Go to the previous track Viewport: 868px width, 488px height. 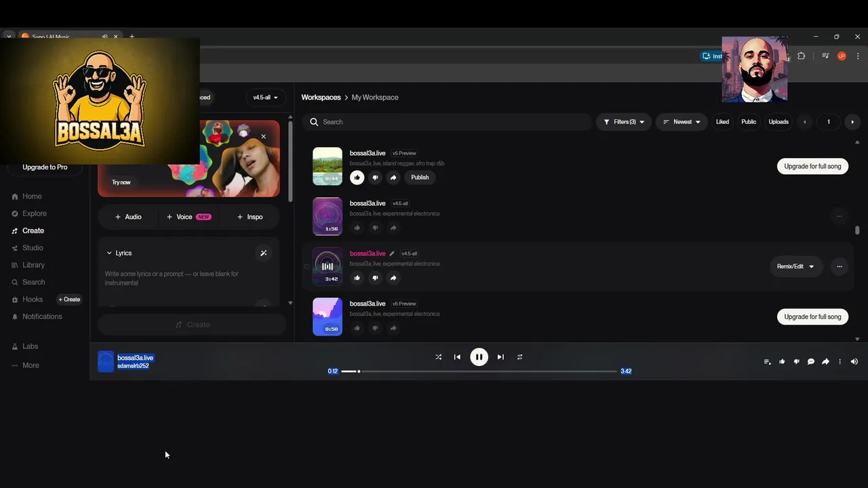coord(457,357)
